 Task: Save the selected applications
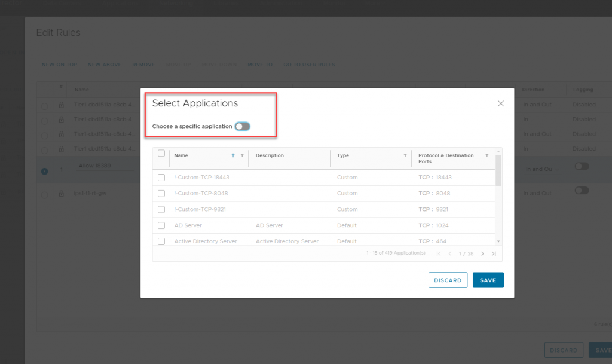tap(488, 280)
